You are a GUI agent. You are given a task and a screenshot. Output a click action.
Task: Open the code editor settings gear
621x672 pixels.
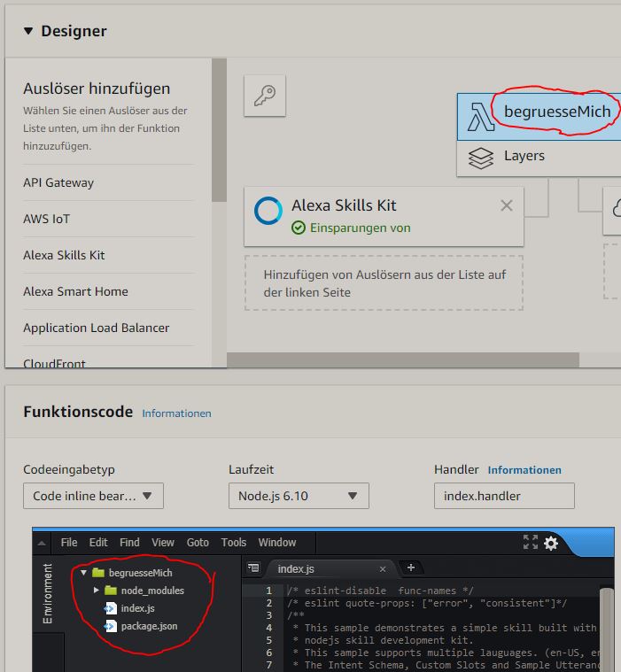(551, 543)
